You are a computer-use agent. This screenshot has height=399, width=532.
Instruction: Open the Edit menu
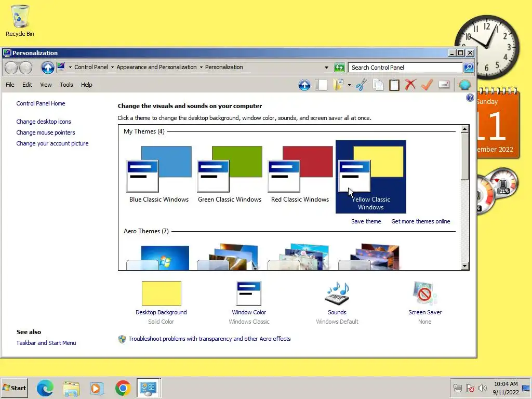pyautogui.click(x=27, y=85)
